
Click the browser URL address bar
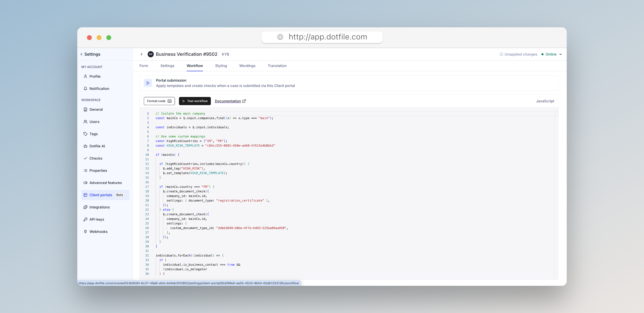pos(322,37)
